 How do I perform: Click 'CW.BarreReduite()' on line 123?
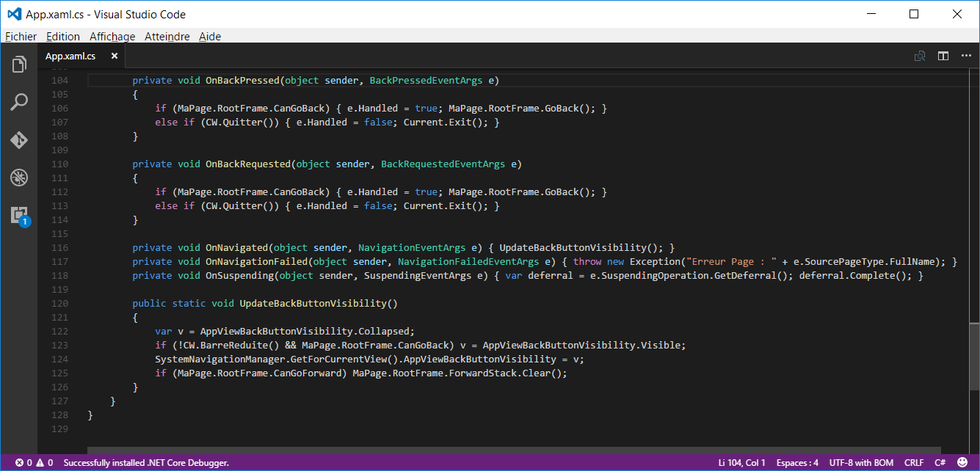click(228, 345)
